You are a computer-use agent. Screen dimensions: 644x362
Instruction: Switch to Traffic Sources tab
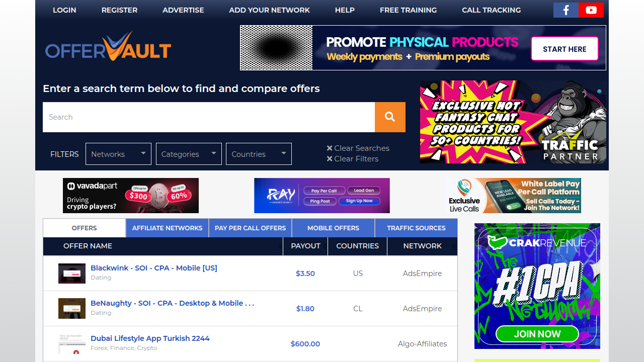416,228
